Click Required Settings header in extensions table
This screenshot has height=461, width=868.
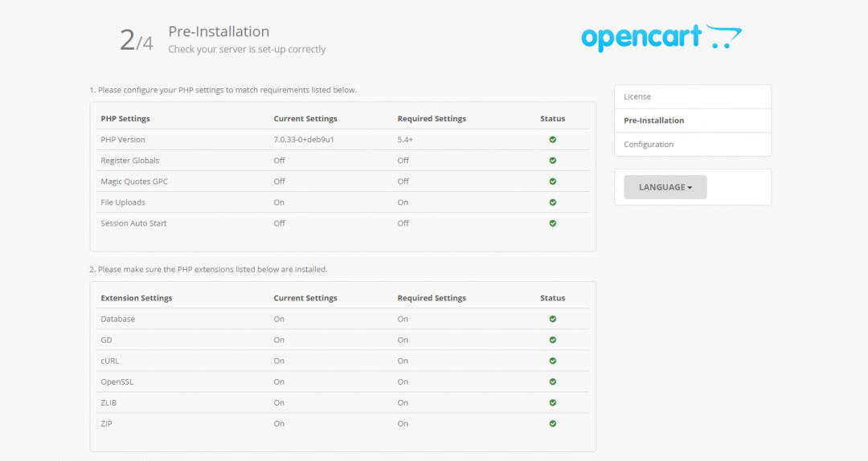(x=432, y=298)
